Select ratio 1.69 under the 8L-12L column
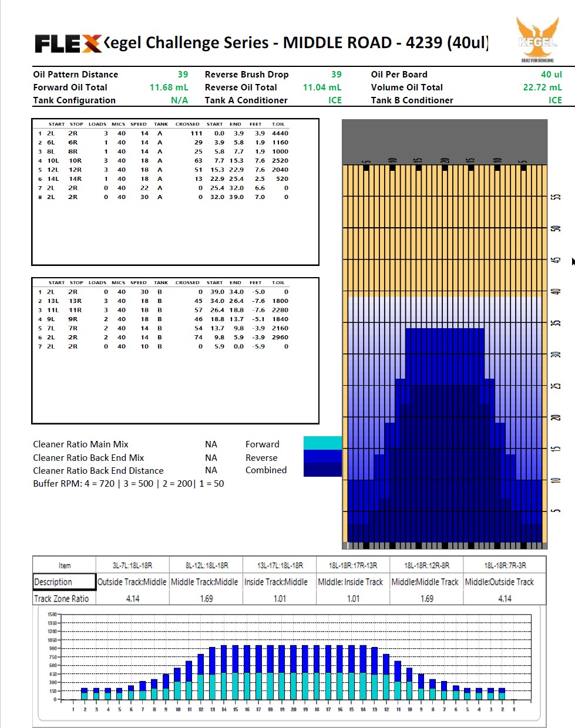Image resolution: width=575 pixels, height=728 pixels. click(206, 599)
